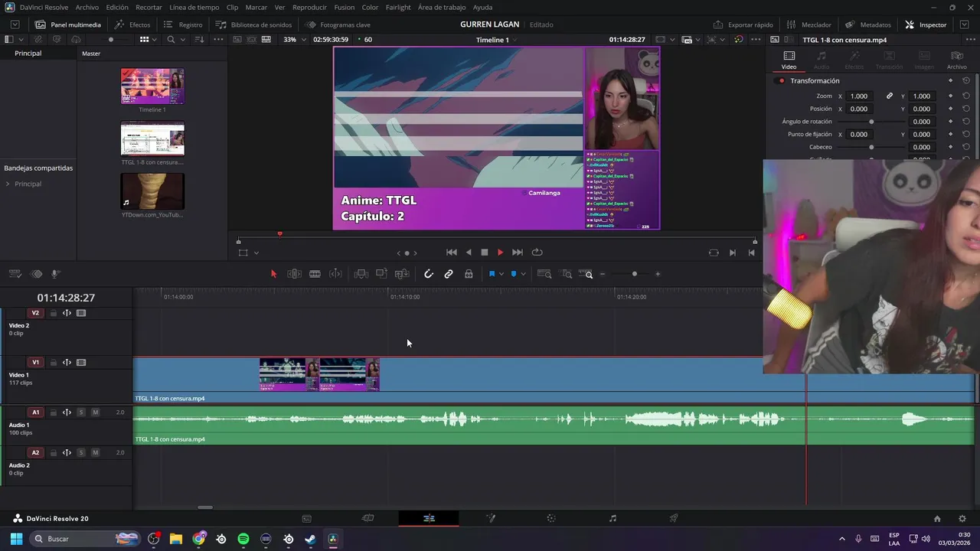This screenshot has width=980, height=551.
Task: Select the arrow Selection mode tool
Action: click(273, 274)
